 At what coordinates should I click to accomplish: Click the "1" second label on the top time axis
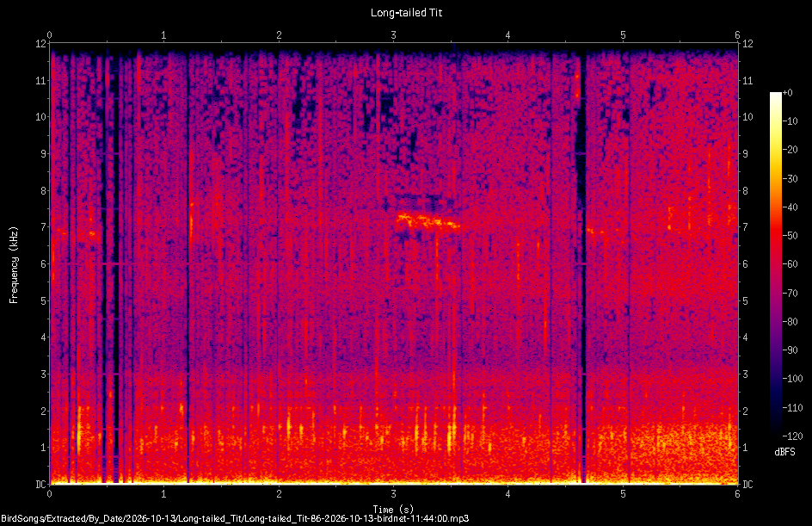click(164, 35)
